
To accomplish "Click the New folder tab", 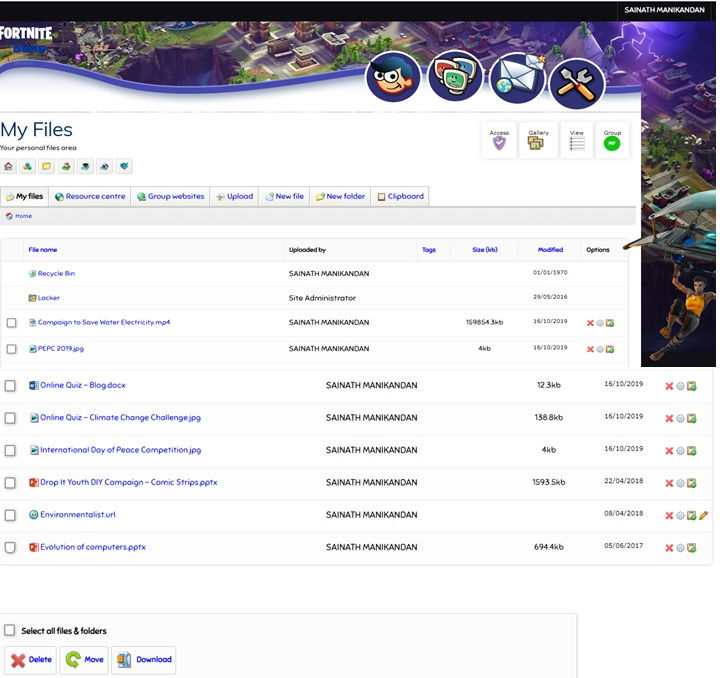I will tap(340, 196).
